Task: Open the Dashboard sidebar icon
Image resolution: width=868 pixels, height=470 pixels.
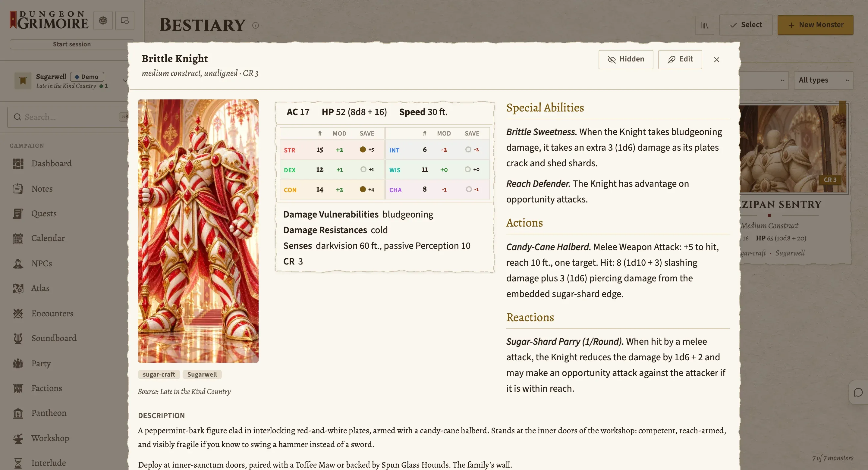Action: 18,164
